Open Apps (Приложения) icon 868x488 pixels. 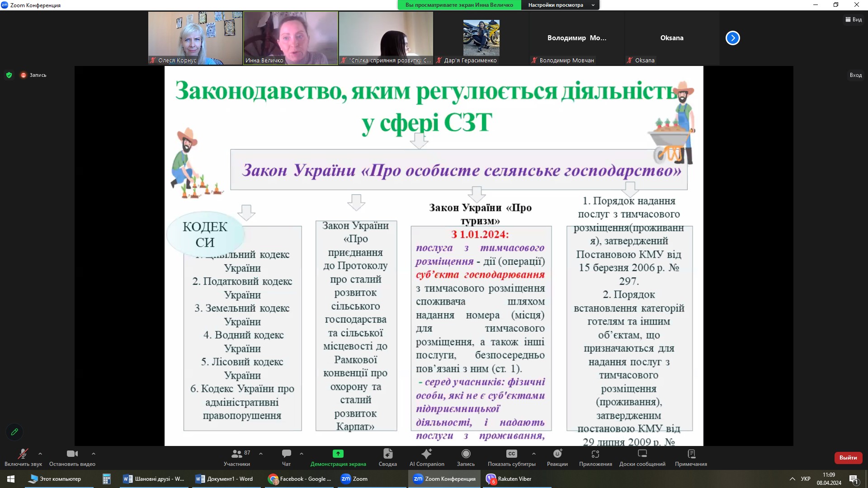(x=595, y=454)
